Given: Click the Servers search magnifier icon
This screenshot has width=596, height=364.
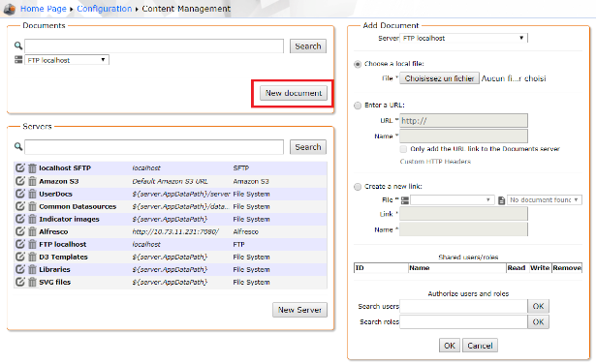Looking at the screenshot, I should tap(18, 146).
